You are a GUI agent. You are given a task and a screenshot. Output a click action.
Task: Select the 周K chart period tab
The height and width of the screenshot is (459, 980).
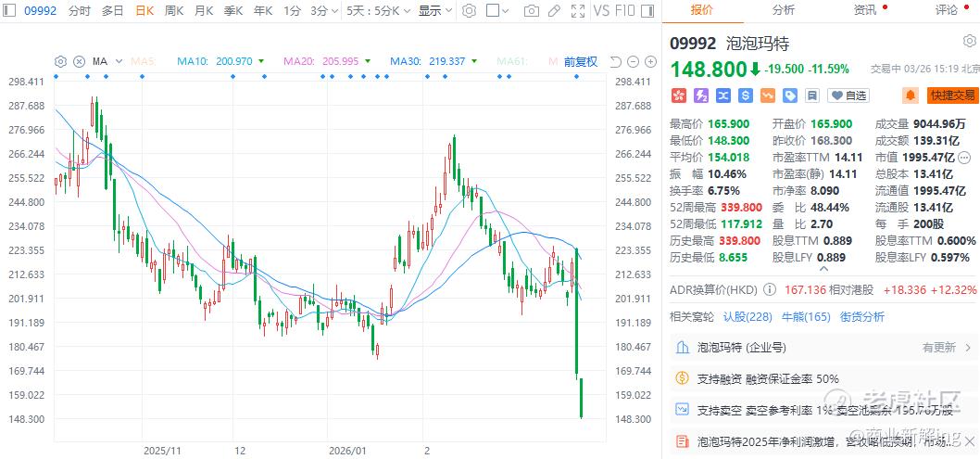coord(174,11)
